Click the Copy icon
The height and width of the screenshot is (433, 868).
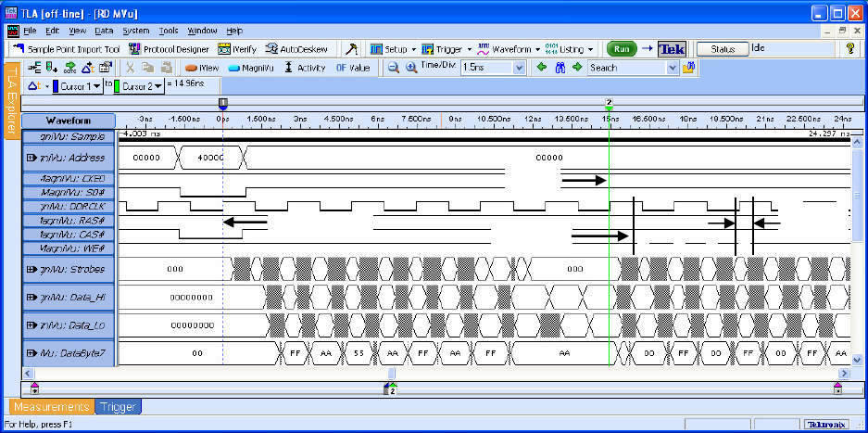click(148, 68)
